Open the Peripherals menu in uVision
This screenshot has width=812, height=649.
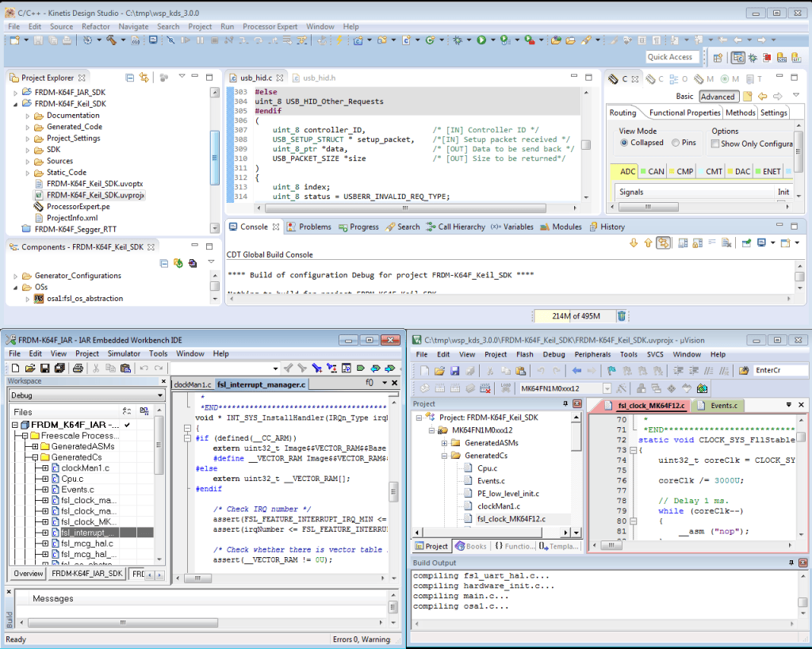pyautogui.click(x=592, y=354)
